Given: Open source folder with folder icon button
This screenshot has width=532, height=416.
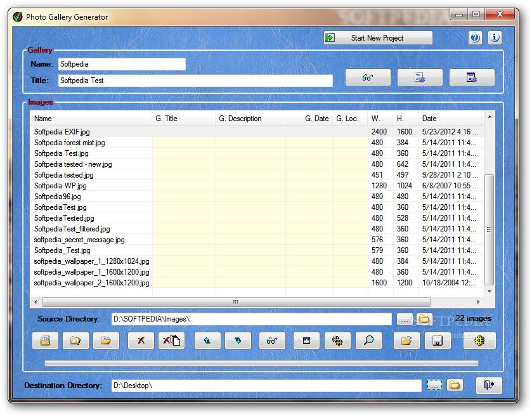Looking at the screenshot, I should 424,320.
